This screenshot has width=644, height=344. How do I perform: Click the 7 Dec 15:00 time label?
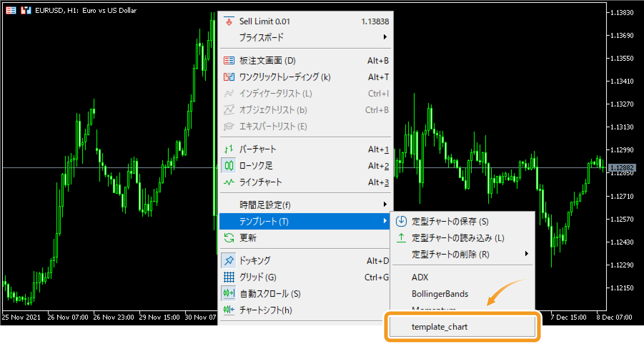pyautogui.click(x=568, y=317)
